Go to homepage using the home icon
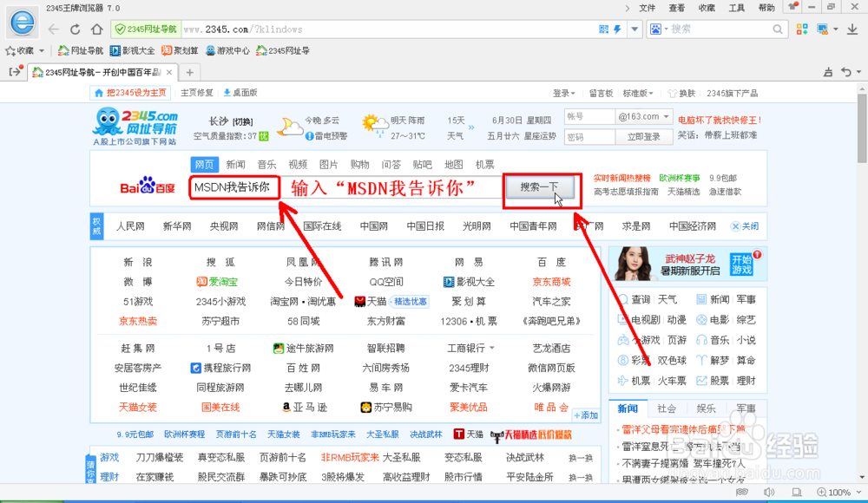Screen dimensions: 868x503 click(95, 29)
